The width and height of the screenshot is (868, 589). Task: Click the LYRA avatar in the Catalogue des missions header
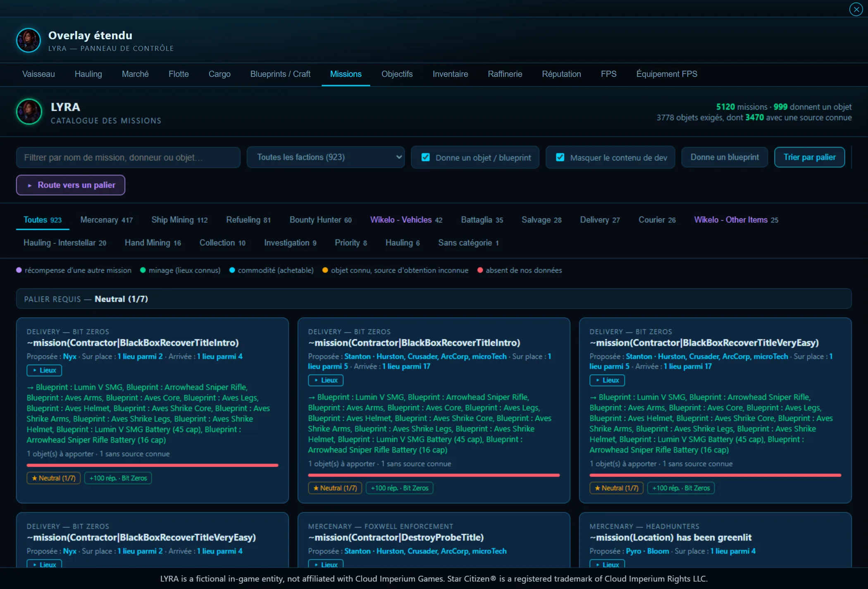point(29,112)
